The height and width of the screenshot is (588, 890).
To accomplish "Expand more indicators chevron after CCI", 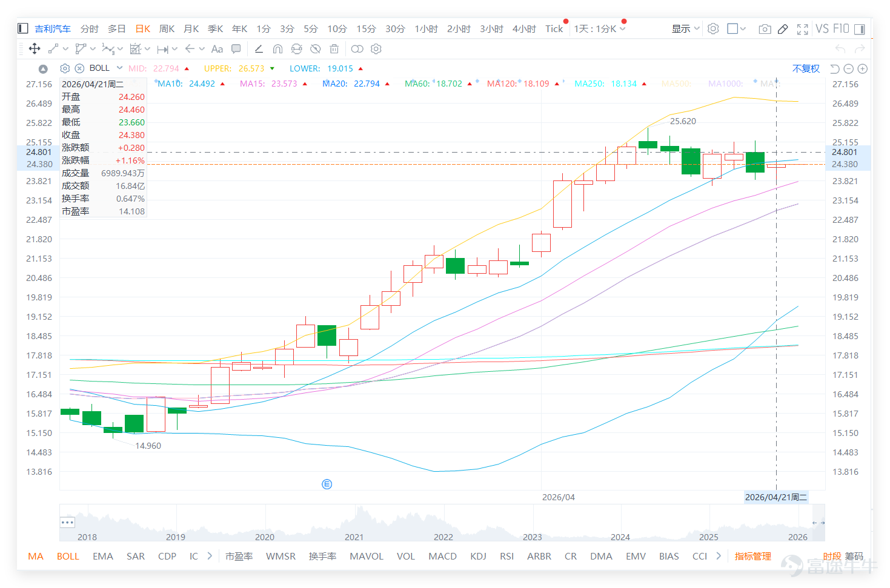I will 719,556.
